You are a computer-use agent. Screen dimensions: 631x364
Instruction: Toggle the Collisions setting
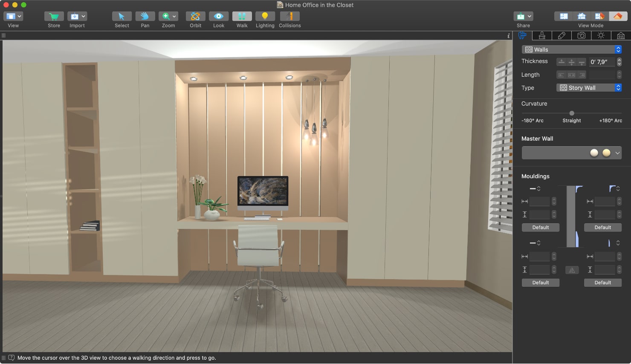tap(289, 17)
